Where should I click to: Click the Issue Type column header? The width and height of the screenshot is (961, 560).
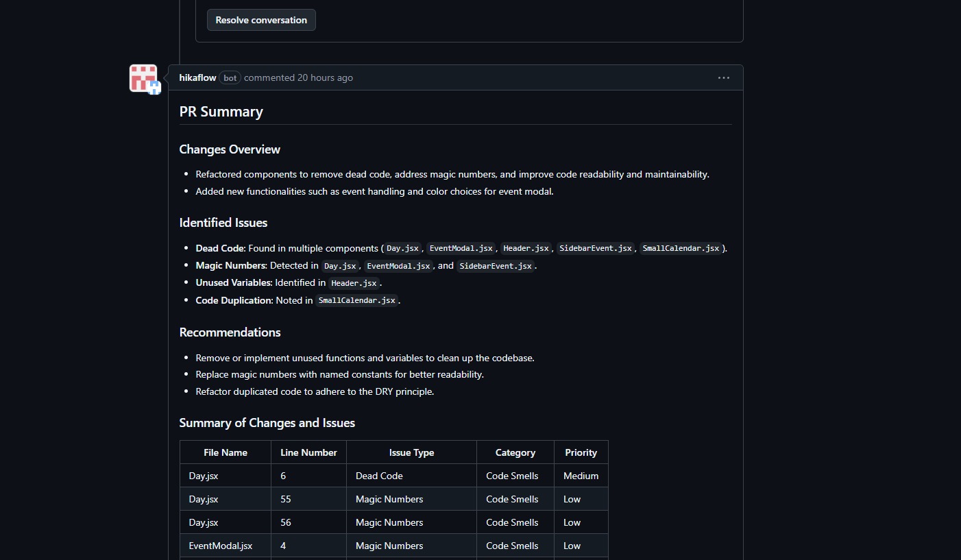[411, 452]
